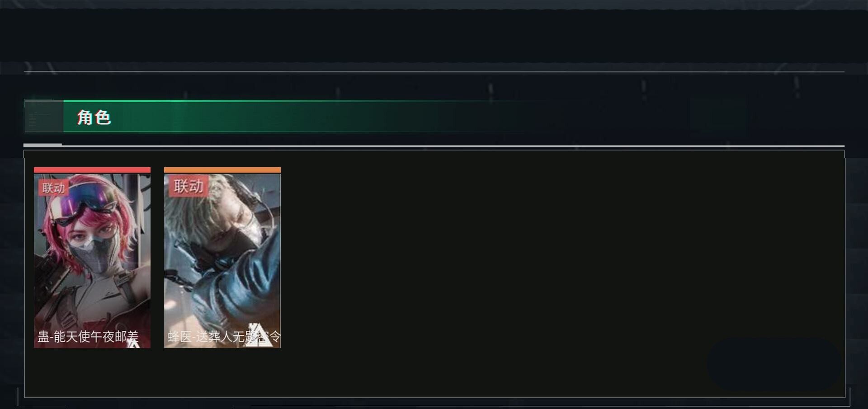
Task: Select the 角色 section header tab
Action: (x=94, y=117)
